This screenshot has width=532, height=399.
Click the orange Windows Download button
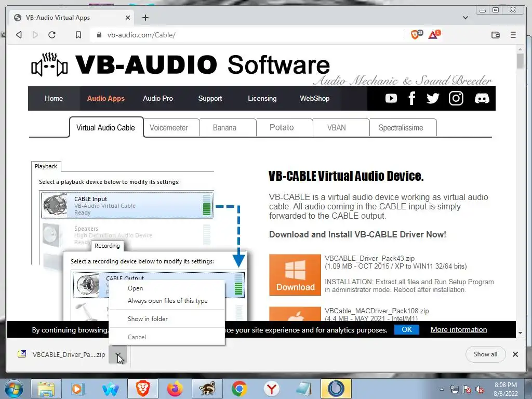click(x=295, y=275)
